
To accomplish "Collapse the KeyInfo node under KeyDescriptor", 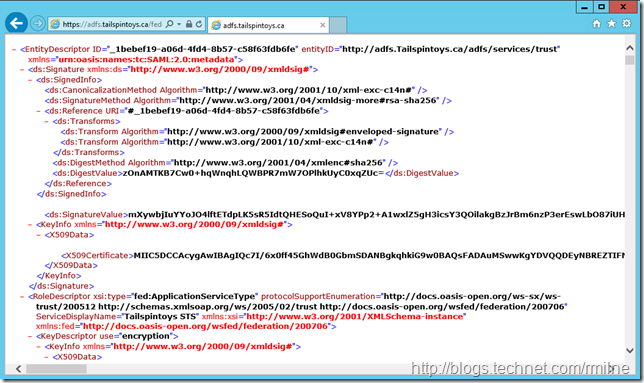I will [38, 346].
